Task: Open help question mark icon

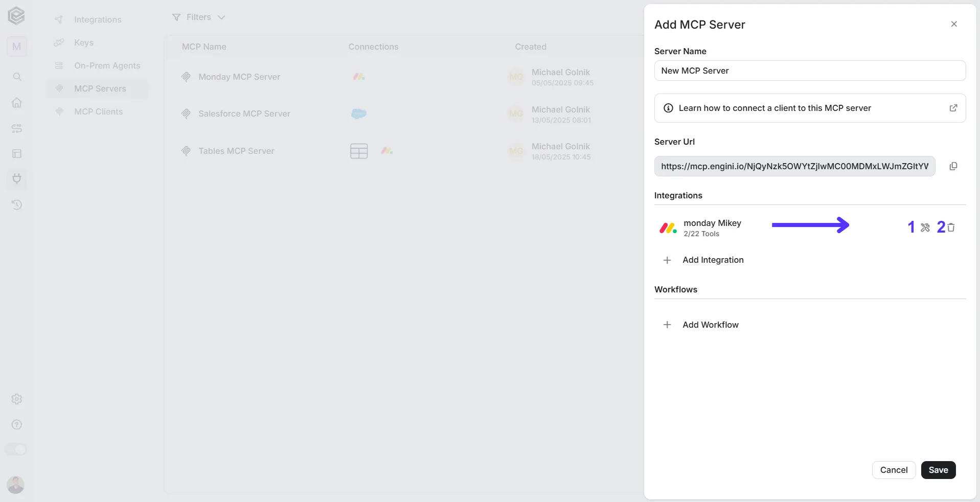Action: [17, 424]
